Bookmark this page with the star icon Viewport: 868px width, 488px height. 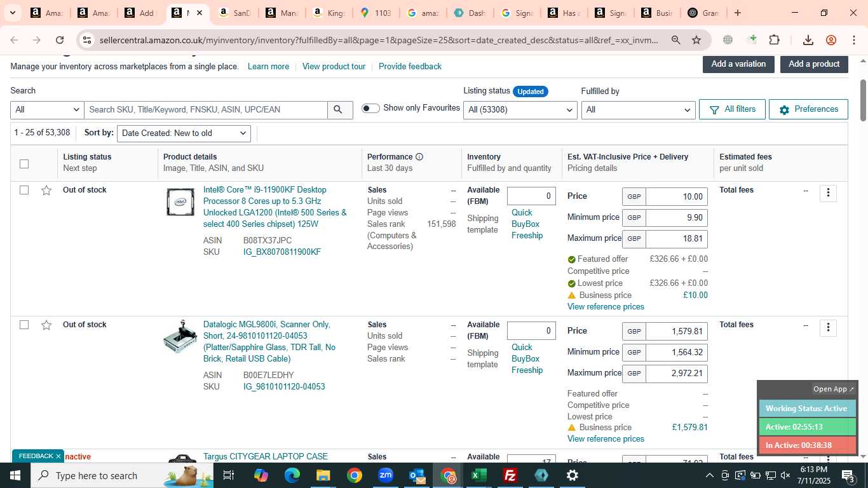(696, 40)
